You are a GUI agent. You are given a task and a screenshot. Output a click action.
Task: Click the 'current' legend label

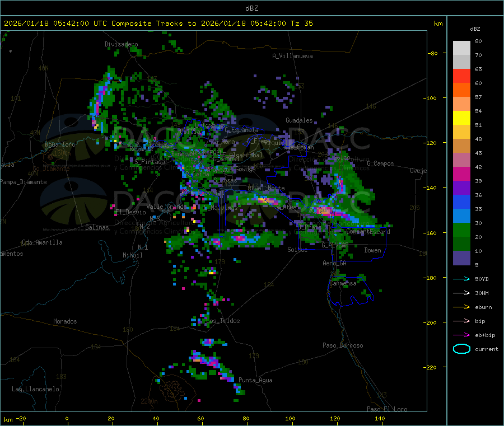click(x=487, y=349)
